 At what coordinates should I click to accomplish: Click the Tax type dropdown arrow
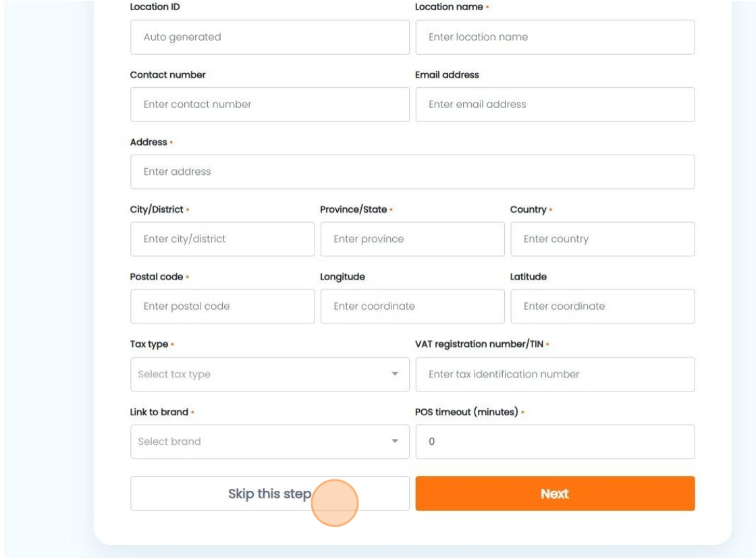(395, 374)
